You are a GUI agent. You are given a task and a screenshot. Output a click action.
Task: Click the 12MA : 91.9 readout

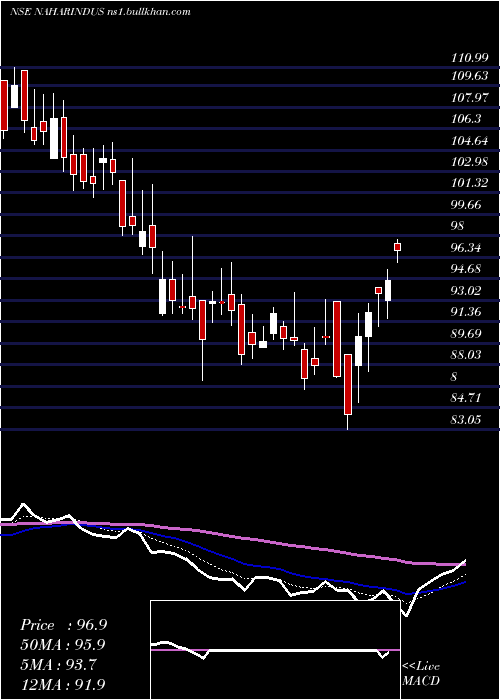63,685
